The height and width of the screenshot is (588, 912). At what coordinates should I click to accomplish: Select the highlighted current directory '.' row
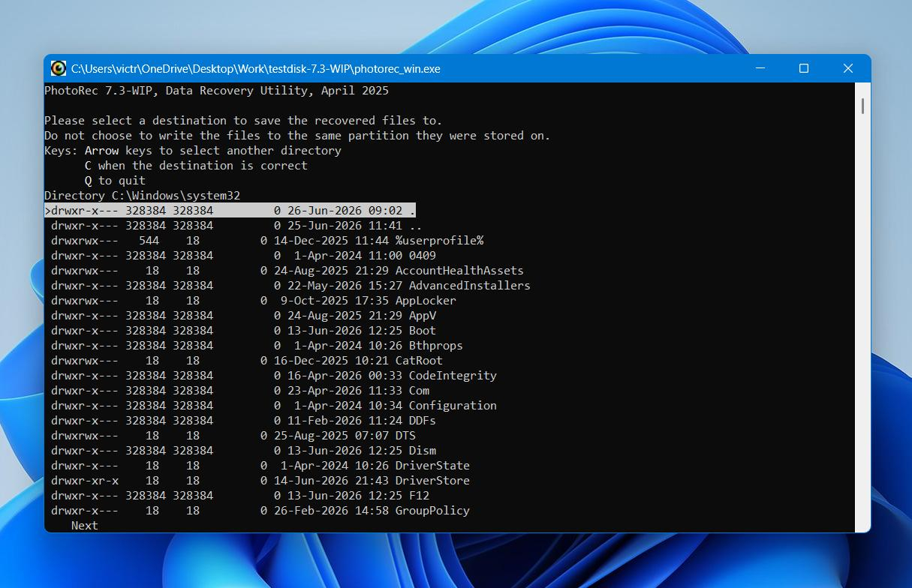230,211
